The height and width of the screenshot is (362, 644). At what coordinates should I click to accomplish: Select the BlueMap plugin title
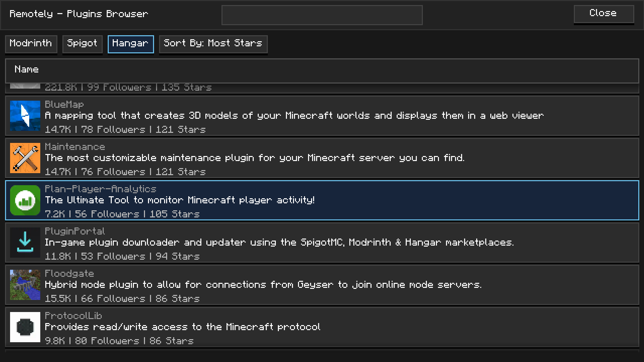tap(64, 104)
